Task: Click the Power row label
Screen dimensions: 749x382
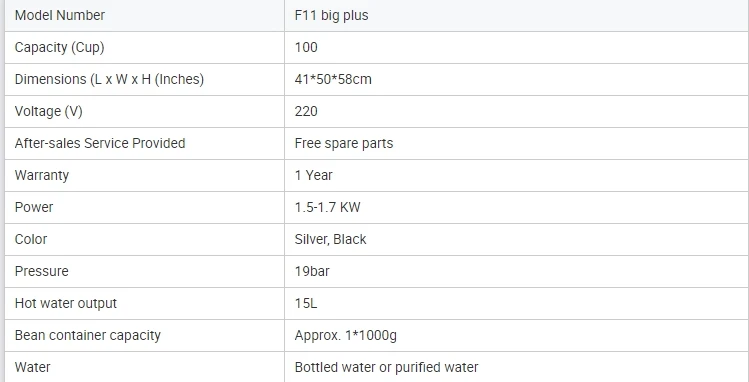Action: tap(34, 207)
